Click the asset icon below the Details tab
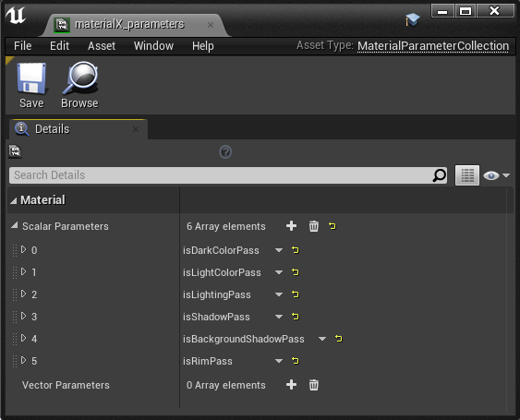Screen dimensions: 520x420 point(15,151)
